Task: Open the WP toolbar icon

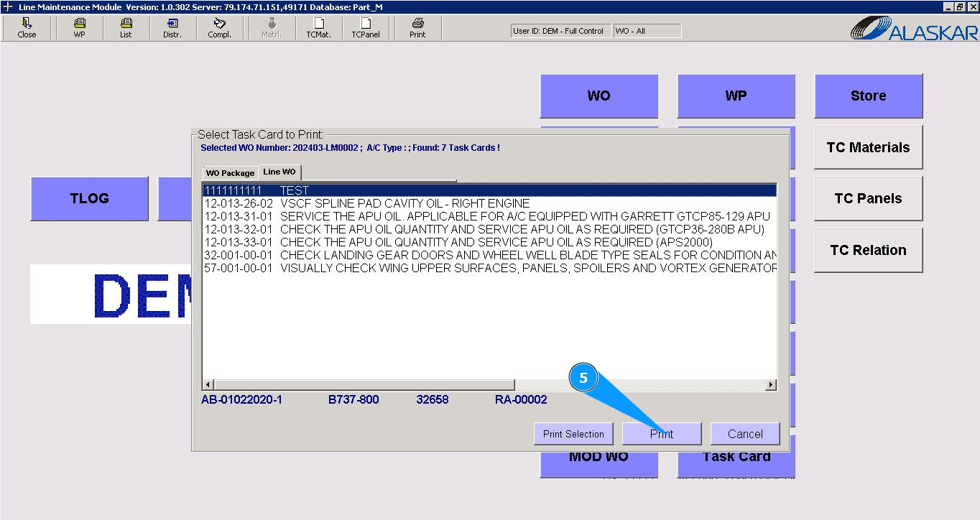Action: 79,28
